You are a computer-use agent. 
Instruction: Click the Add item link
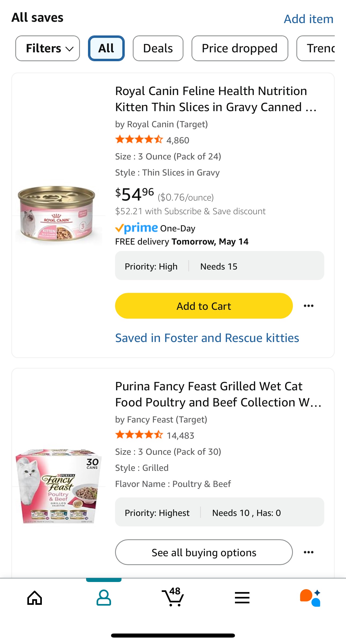(308, 19)
